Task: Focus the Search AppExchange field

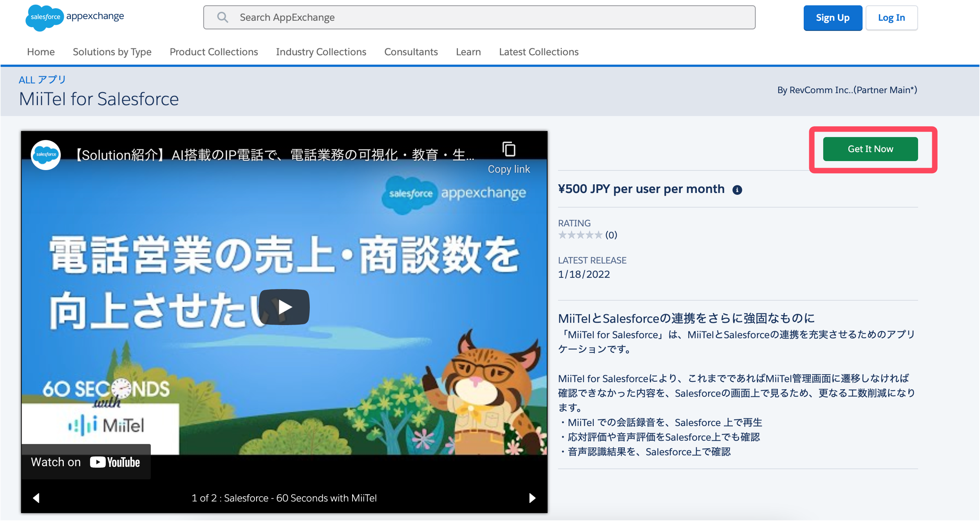Action: click(x=479, y=17)
